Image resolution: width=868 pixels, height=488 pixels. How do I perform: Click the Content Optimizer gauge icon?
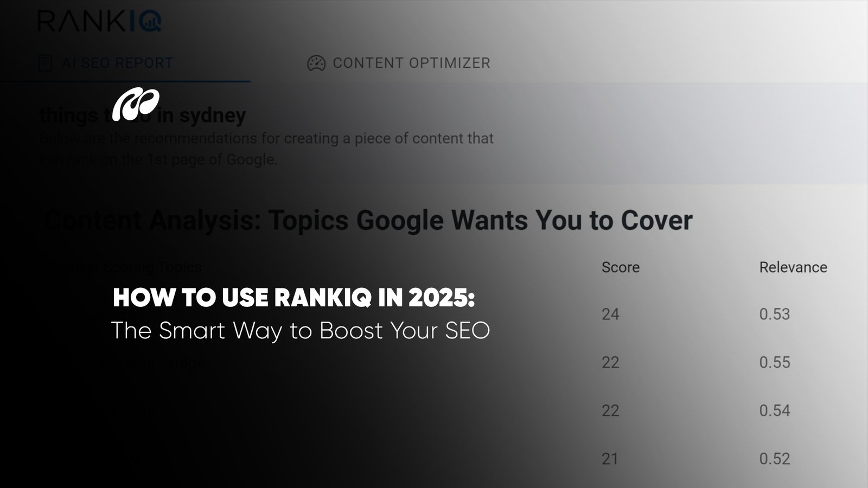click(316, 63)
